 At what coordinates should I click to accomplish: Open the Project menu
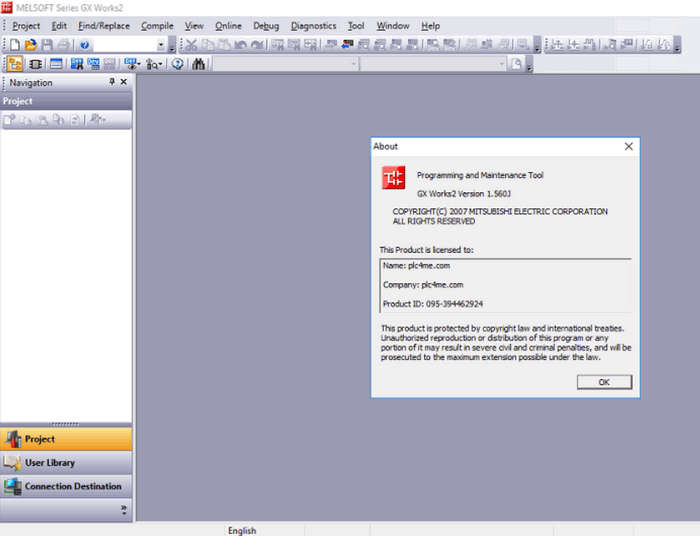tap(26, 26)
